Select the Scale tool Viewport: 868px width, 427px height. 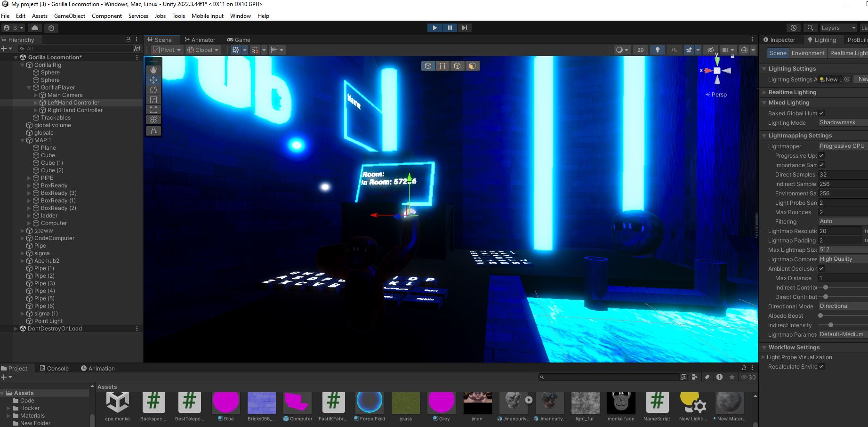point(153,100)
